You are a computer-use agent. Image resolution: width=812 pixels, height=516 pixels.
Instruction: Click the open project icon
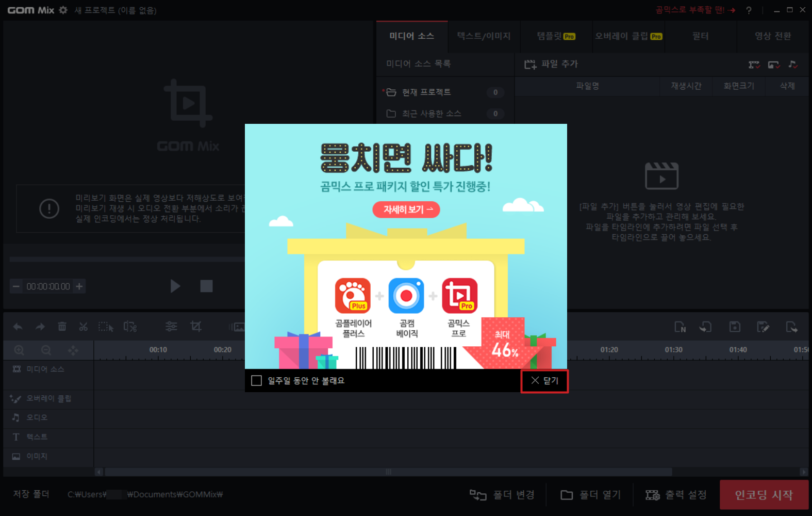click(x=705, y=327)
